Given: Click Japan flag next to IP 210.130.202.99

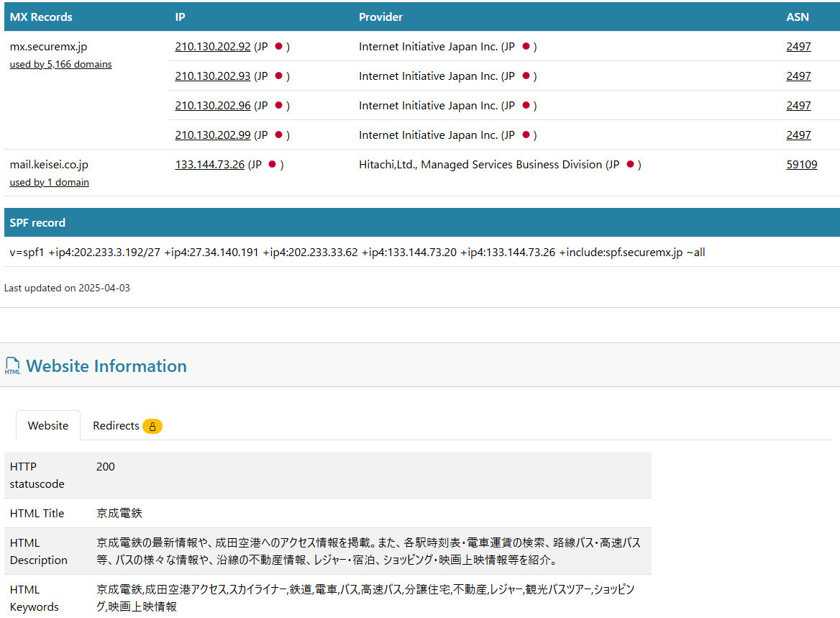Looking at the screenshot, I should click(278, 135).
